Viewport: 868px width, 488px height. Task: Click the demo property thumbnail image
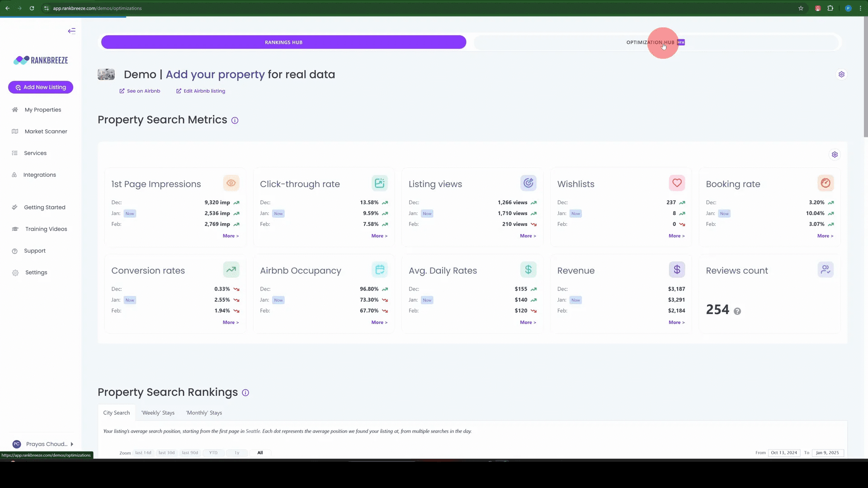(x=106, y=75)
